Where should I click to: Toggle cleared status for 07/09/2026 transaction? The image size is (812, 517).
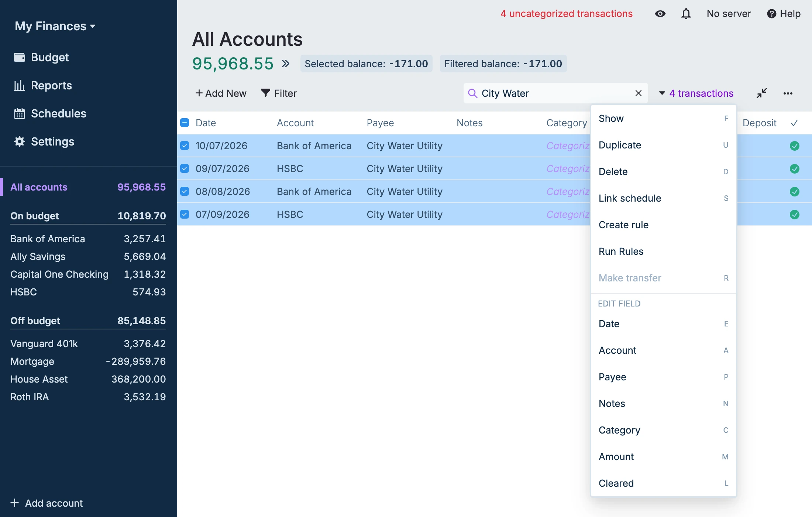tap(794, 215)
